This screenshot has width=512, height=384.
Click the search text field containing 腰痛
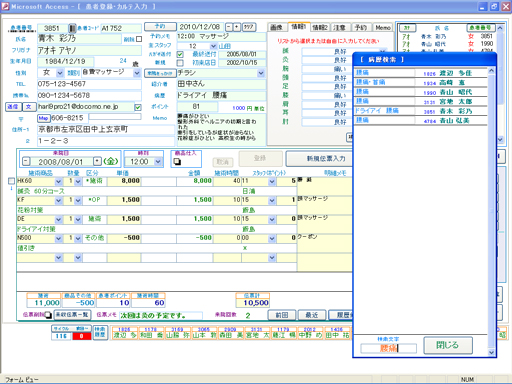coord(388,348)
